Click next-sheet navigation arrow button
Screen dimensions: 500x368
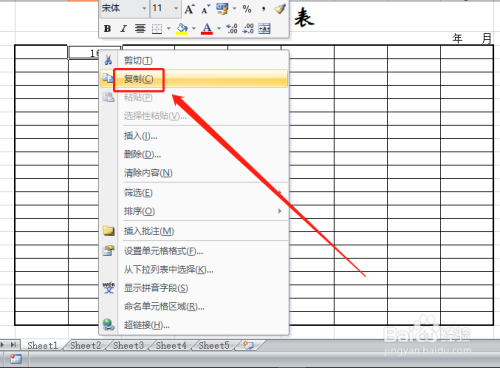(3, 345)
